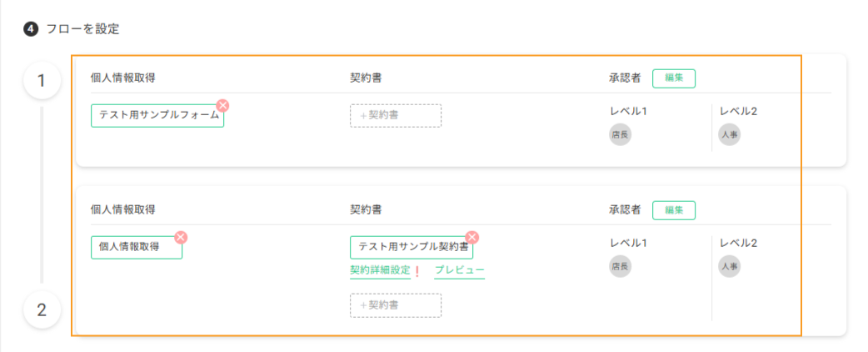Click red exclamation warning beside 契約詳細設定

point(417,271)
